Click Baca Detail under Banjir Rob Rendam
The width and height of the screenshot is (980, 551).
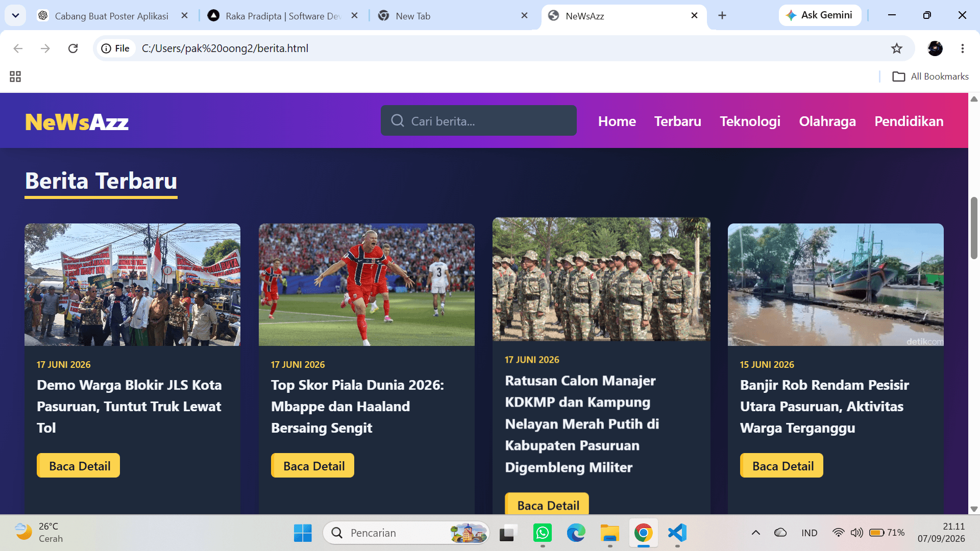[782, 466]
